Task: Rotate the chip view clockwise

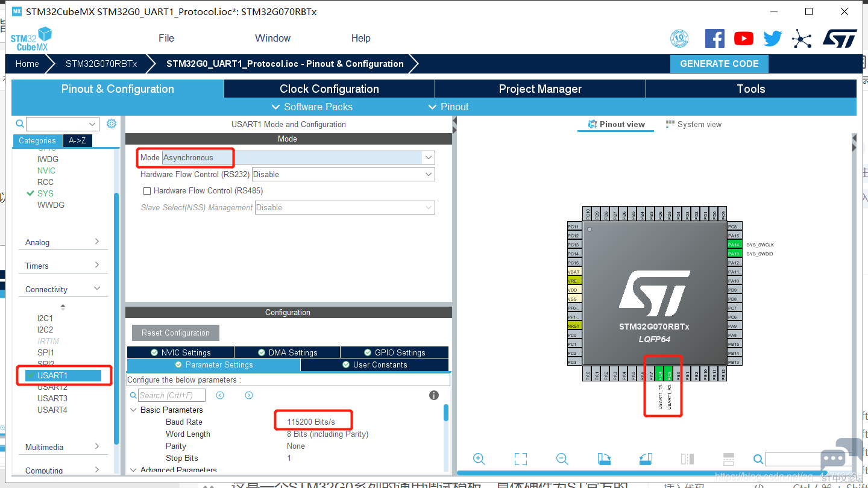Action: pyautogui.click(x=604, y=459)
